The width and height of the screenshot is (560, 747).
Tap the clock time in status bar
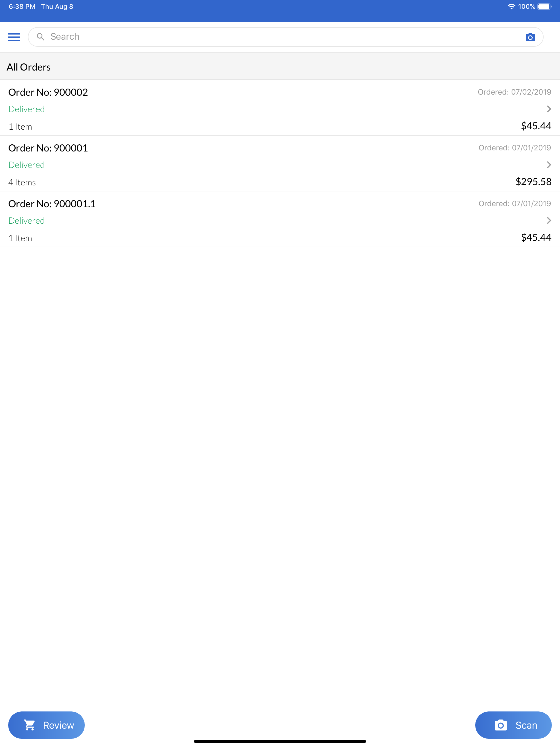point(22,7)
